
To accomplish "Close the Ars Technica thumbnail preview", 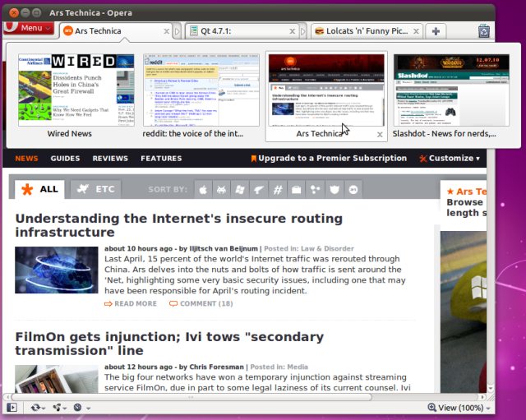I will tap(380, 135).
